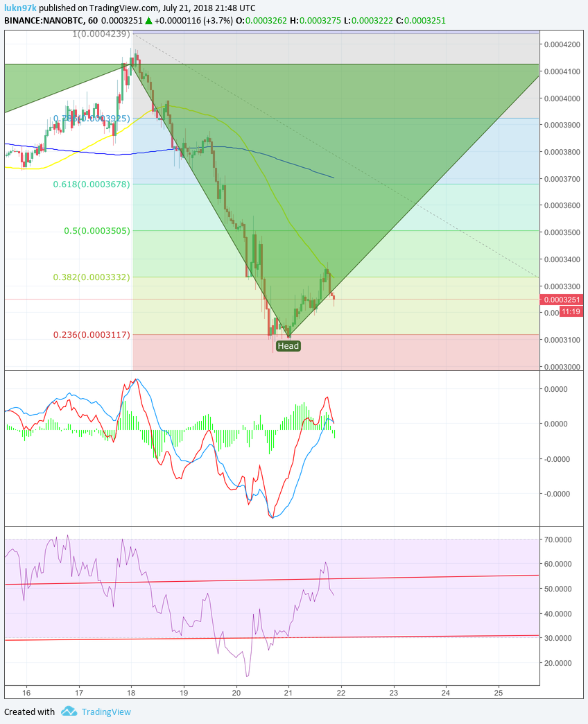Click the TradingView cloud logo icon
The width and height of the screenshot is (588, 724).
[69, 711]
